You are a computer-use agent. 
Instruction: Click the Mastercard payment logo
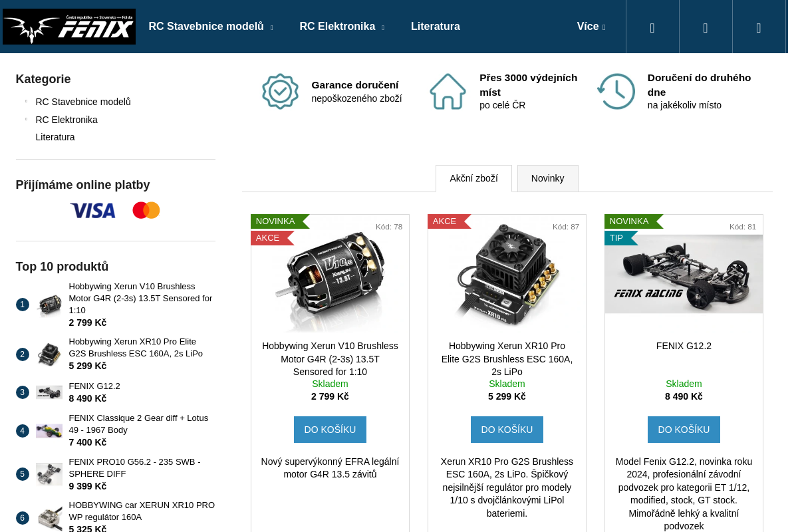146,211
